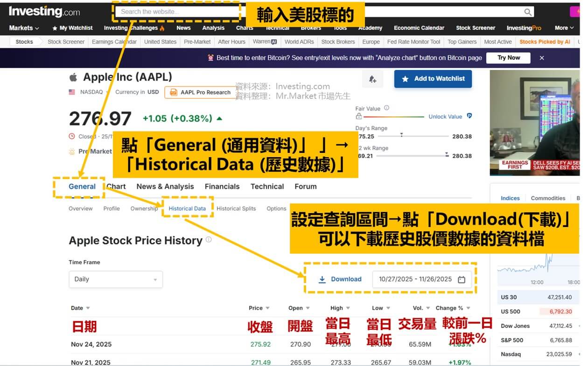This screenshot has height=366, width=588.
Task: Open the Markets dropdown menu
Action: (x=23, y=28)
